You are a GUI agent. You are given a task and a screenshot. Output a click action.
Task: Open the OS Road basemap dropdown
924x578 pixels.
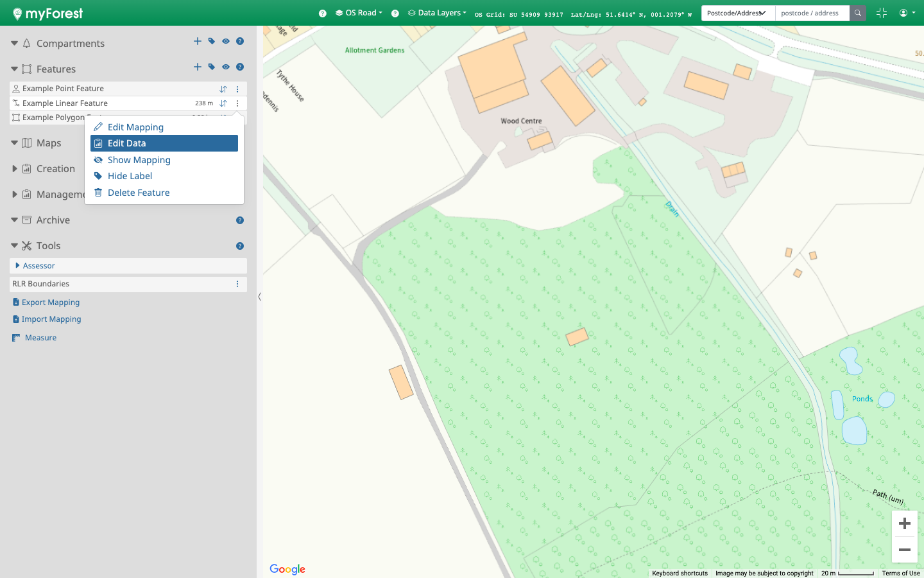pos(359,13)
